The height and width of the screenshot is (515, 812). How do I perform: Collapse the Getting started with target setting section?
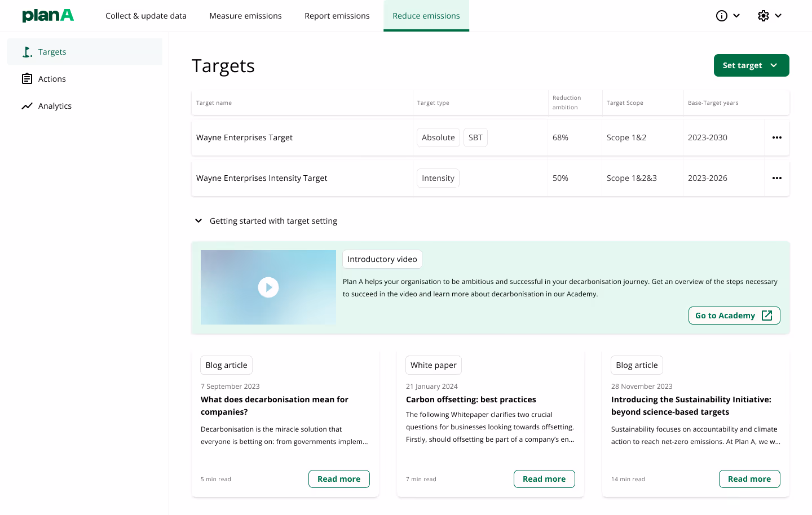[x=198, y=220]
